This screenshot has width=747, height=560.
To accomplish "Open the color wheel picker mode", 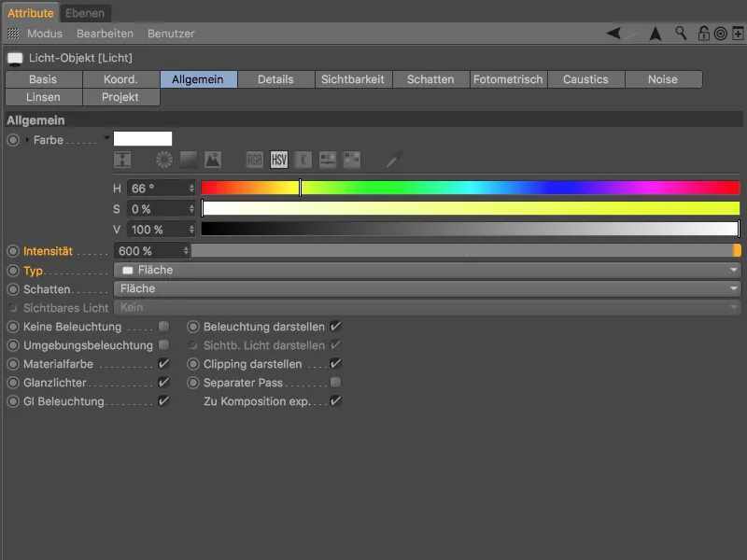I will (x=162, y=161).
